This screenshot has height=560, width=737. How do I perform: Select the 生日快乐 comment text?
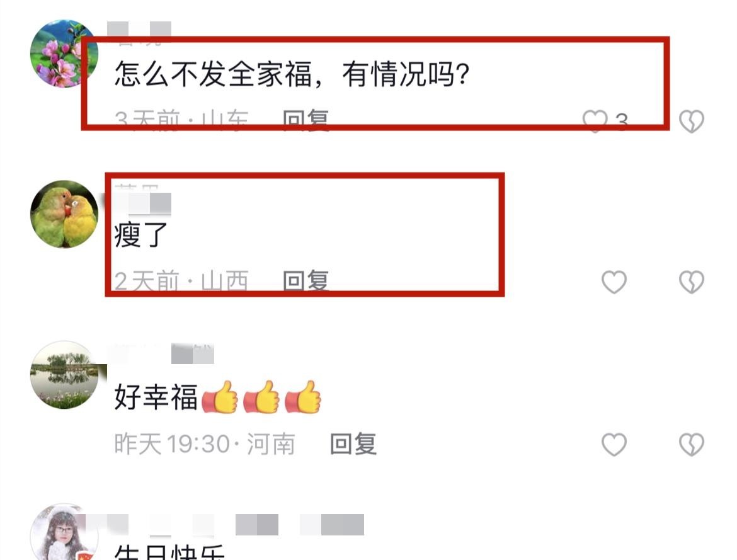169,552
